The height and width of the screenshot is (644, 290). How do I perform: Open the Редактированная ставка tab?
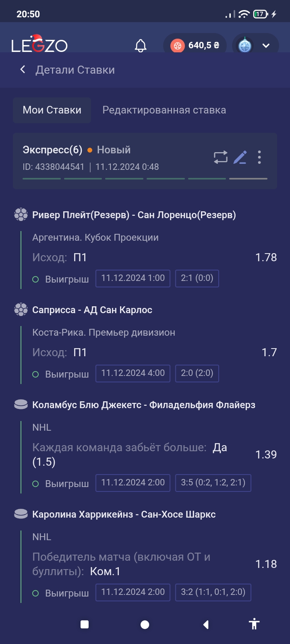click(x=164, y=110)
